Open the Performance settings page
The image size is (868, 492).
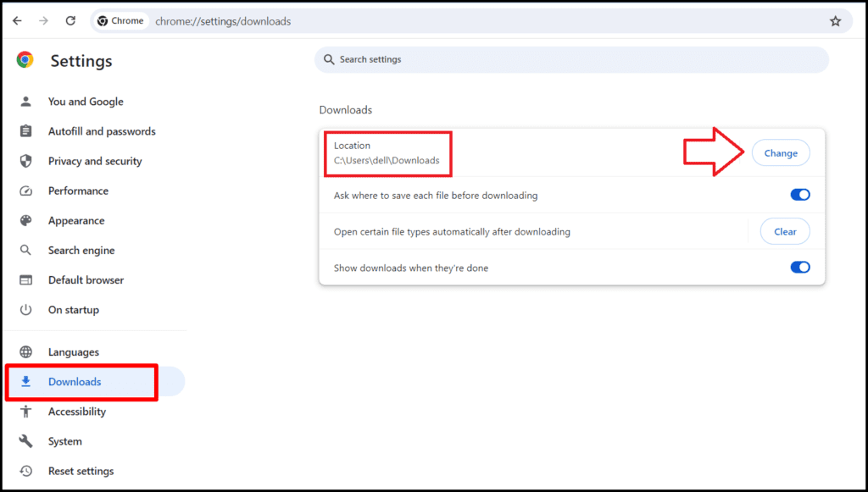point(78,191)
